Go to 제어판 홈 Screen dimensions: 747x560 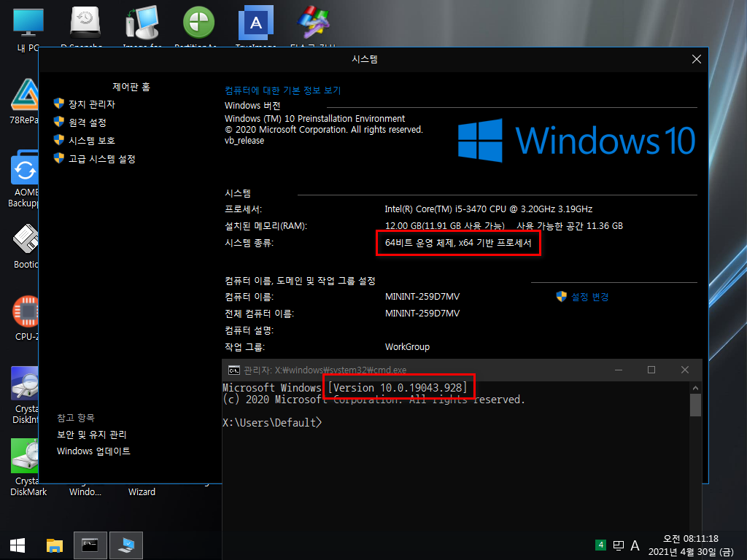coord(131,87)
